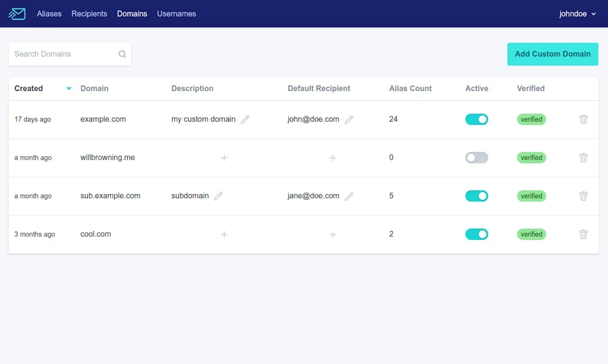Viewport: 608px width, 364px height.
Task: Edit description pencil for example.com
Action: [x=245, y=119]
